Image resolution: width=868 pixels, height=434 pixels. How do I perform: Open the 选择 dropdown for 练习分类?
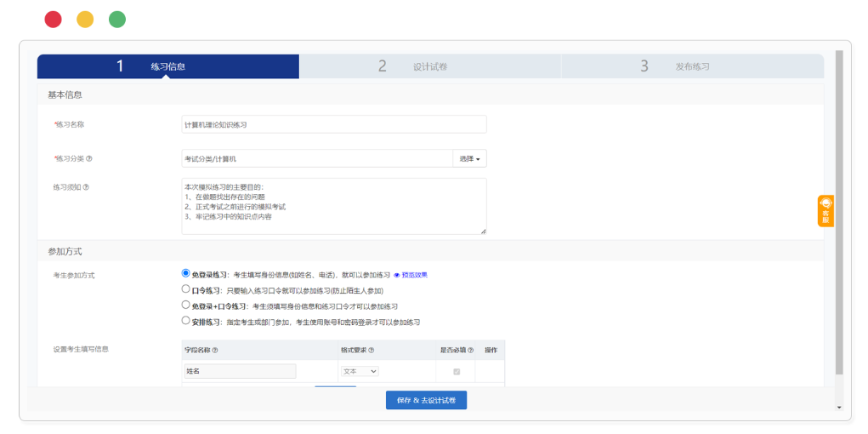coord(469,158)
